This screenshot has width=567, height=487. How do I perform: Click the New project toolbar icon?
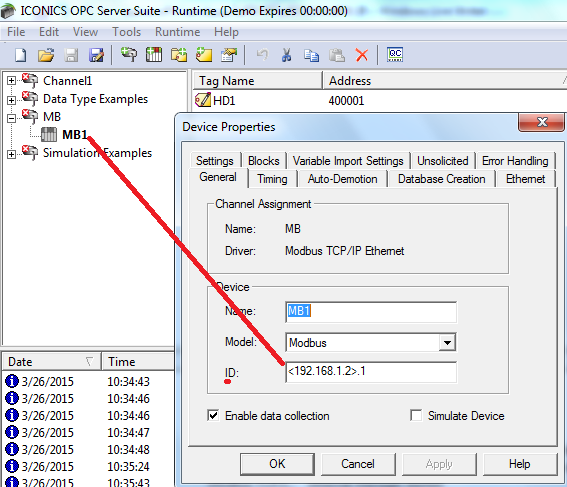pos(21,55)
